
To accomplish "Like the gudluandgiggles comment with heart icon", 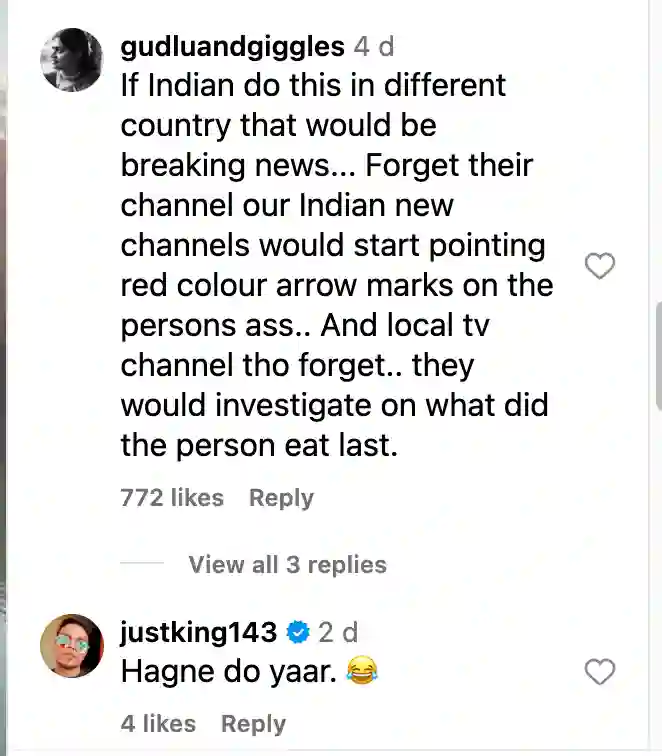I will [600, 266].
